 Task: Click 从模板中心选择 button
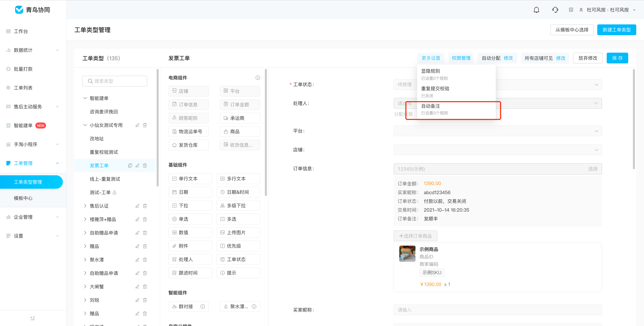tap(572, 30)
